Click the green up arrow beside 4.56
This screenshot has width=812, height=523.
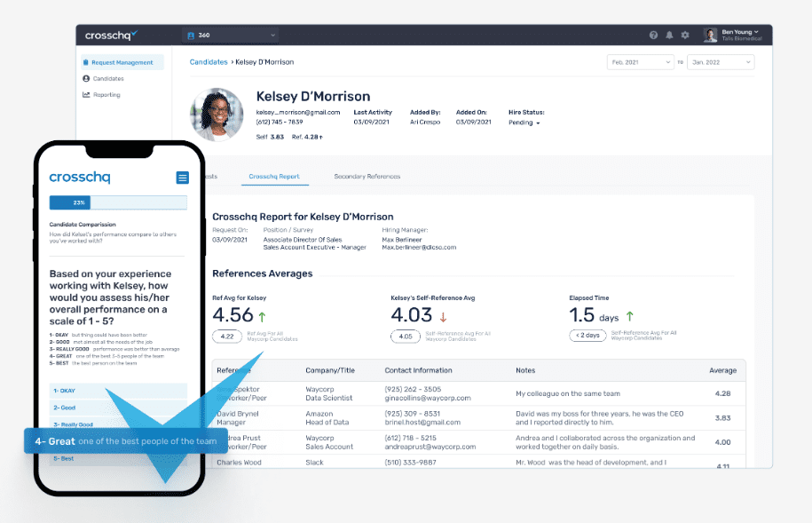click(x=262, y=317)
